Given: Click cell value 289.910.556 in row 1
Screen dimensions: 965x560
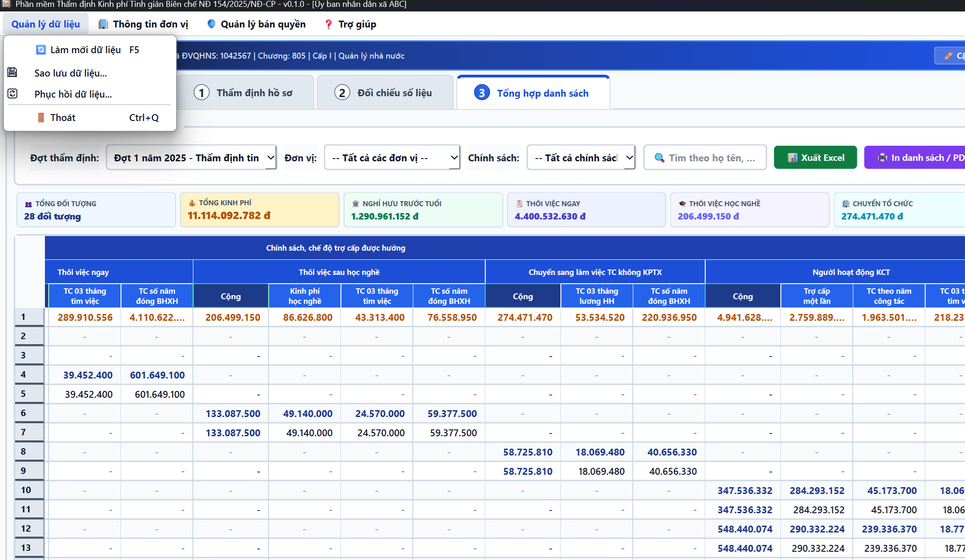Looking at the screenshot, I should tap(85, 317).
